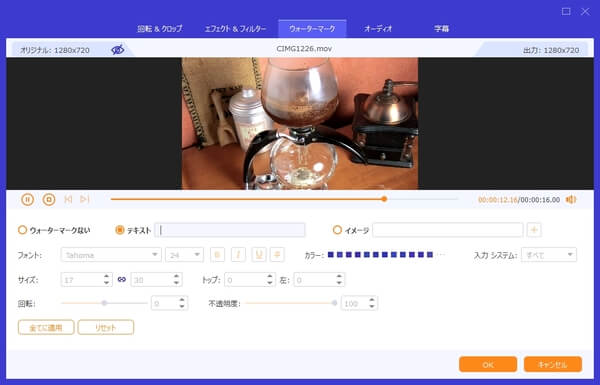Decrease the 不透明度 value 100
600x385 pixels.
click(372, 307)
